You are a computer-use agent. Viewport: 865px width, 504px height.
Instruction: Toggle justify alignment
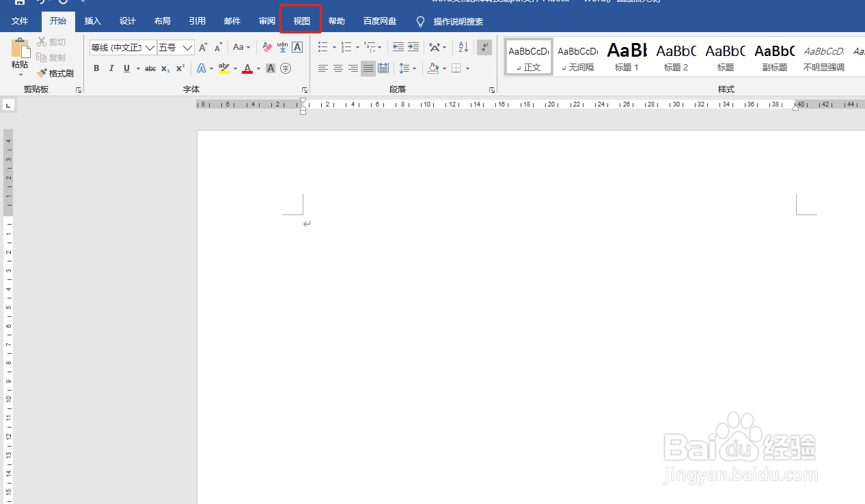point(368,68)
